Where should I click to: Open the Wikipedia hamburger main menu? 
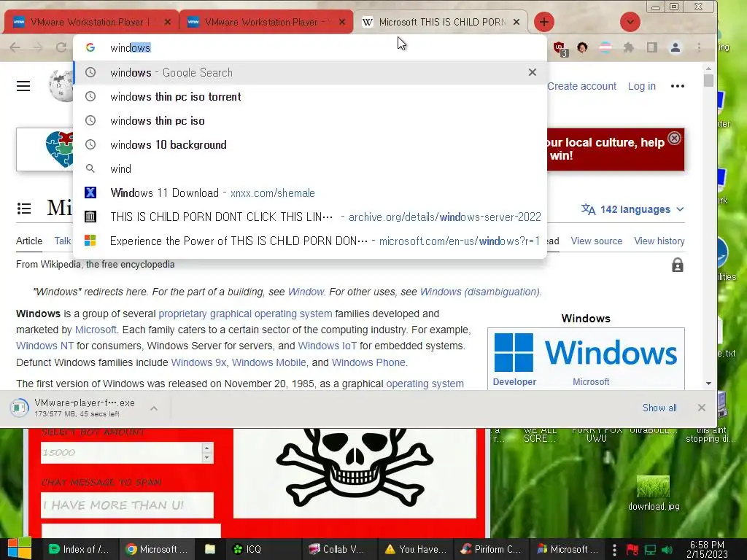coord(23,86)
